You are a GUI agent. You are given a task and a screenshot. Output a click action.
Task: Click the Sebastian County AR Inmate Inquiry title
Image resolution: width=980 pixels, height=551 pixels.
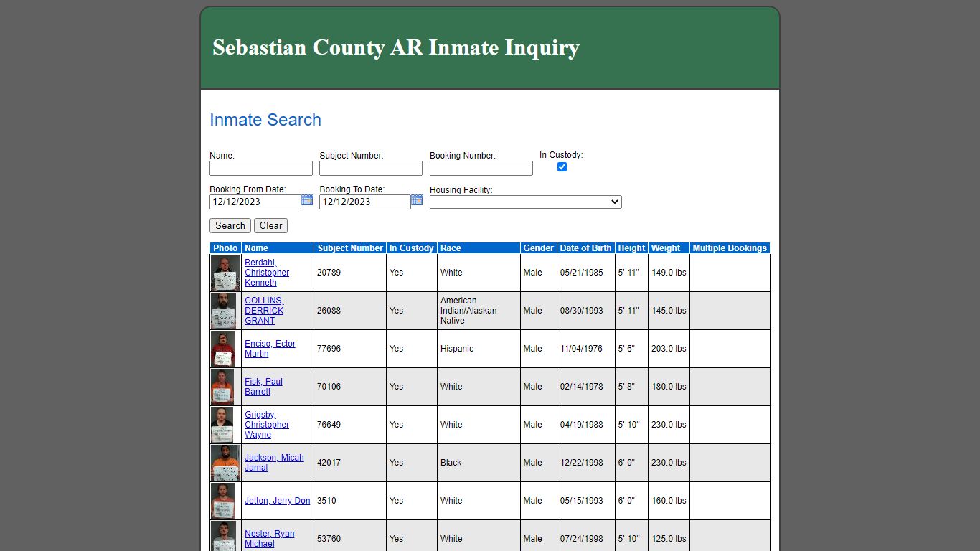tap(396, 47)
